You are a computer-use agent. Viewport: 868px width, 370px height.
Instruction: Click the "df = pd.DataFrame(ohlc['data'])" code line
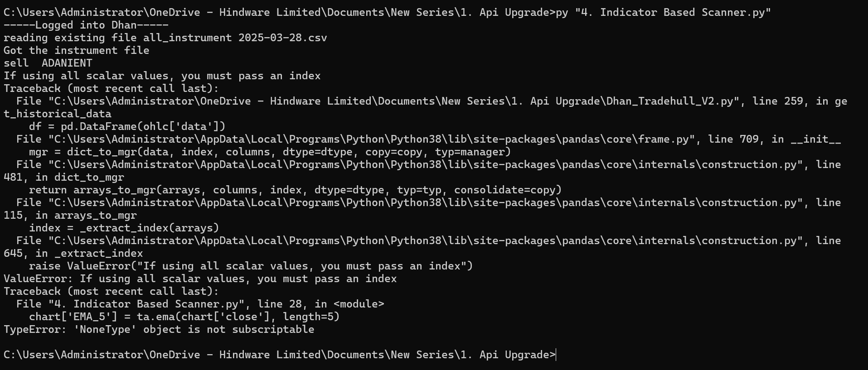click(127, 126)
